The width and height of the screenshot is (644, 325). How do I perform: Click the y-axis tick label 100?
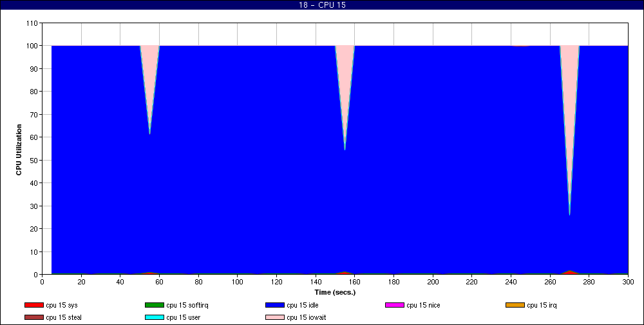point(33,46)
